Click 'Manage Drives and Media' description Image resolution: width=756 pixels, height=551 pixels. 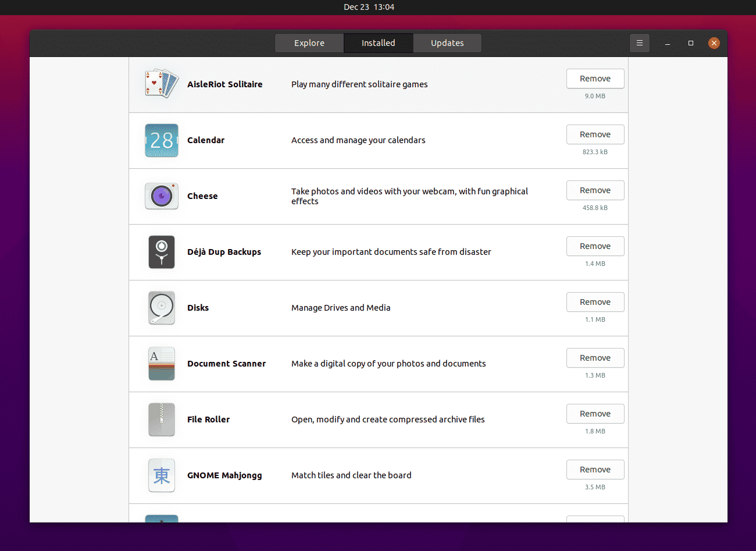point(341,308)
